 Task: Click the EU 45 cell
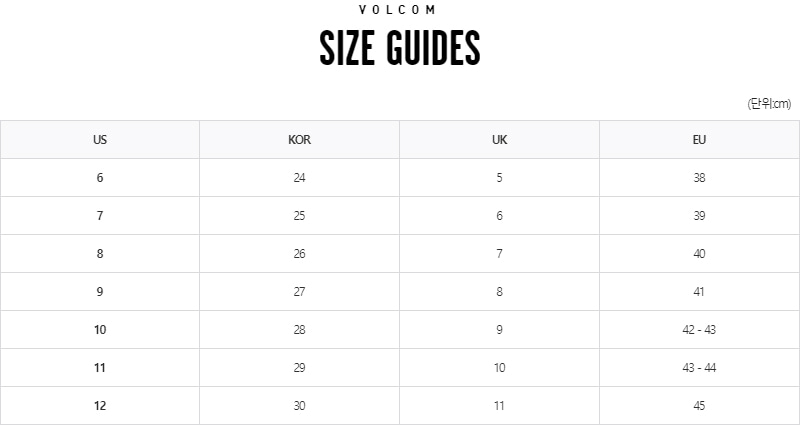pyautogui.click(x=699, y=406)
